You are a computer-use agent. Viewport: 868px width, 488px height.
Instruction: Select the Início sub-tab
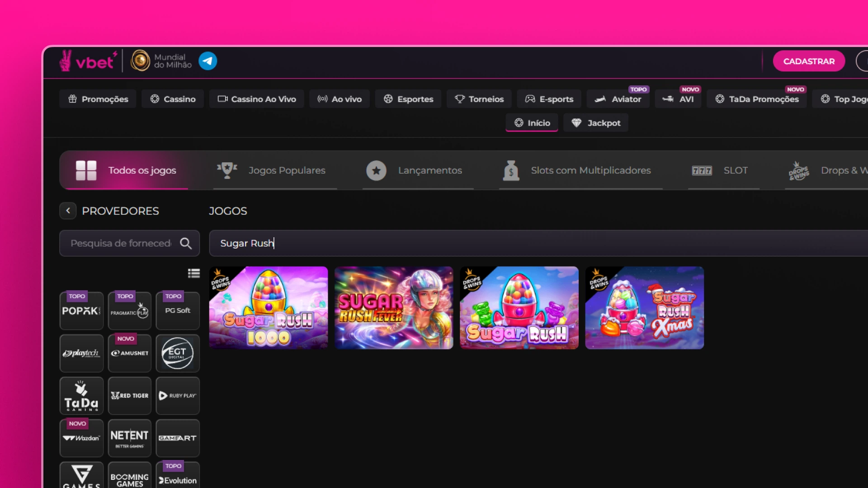532,122
